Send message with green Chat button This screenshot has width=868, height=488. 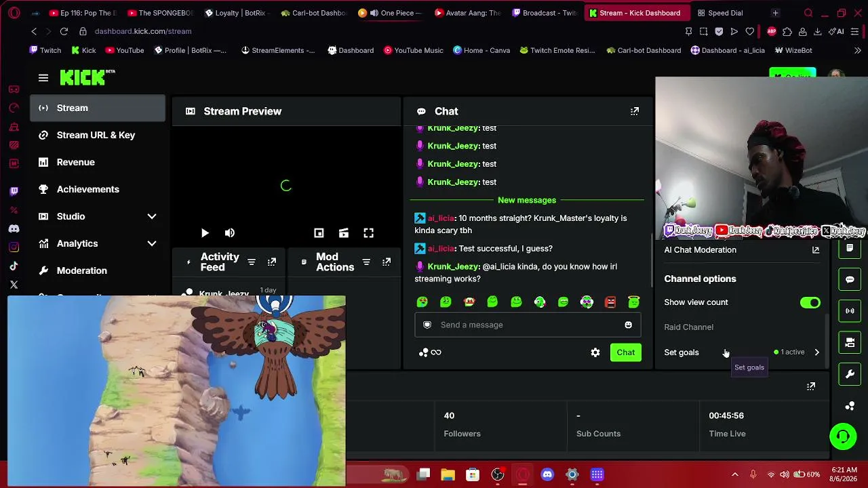(625, 352)
